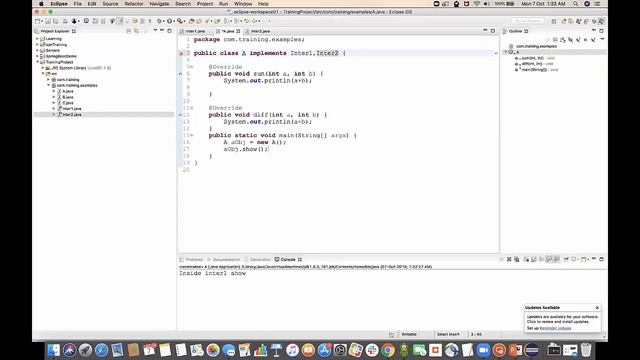The width and height of the screenshot is (640, 360).
Task: Collapse class A in the Outline
Action: [x=505, y=52]
